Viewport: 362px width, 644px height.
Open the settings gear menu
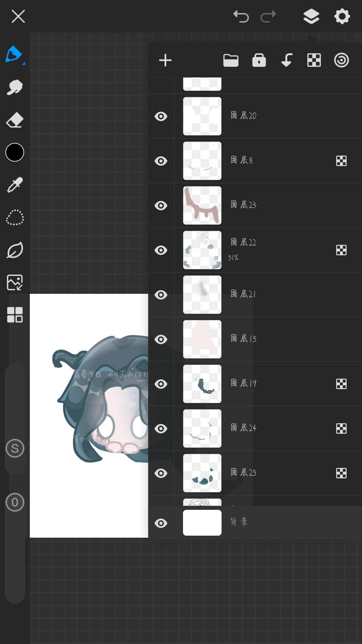pyautogui.click(x=342, y=16)
